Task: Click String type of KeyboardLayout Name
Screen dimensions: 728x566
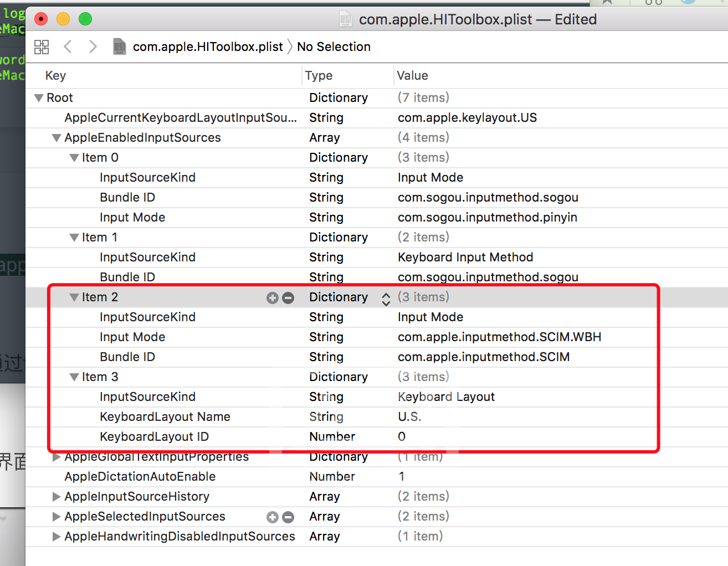Action: coord(326,416)
